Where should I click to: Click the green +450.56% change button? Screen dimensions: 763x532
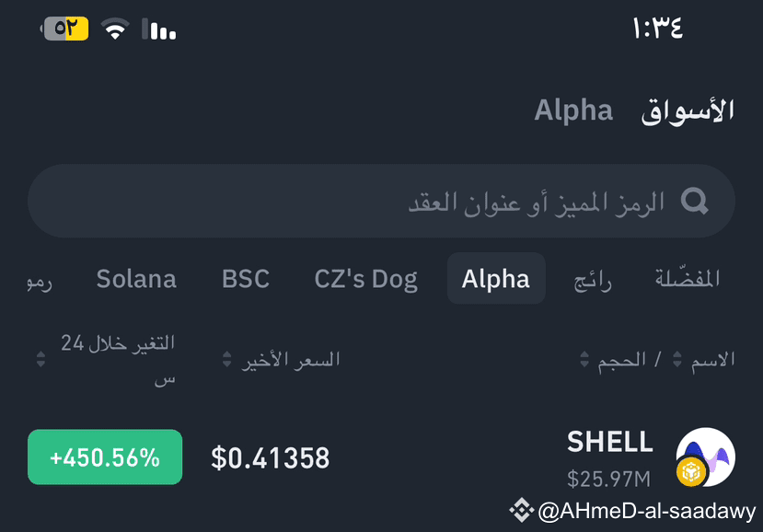coord(104,456)
